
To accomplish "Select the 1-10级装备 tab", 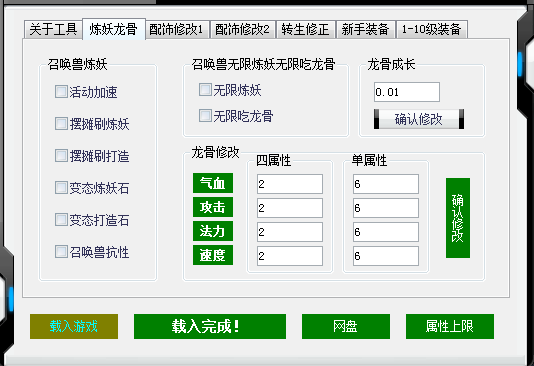I will pos(431,29).
